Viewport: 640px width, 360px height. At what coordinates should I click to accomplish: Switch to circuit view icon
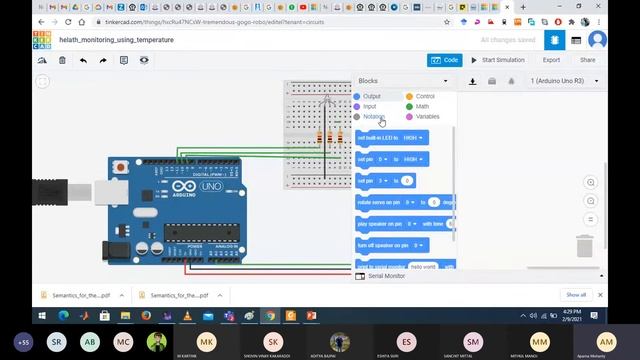(555, 40)
